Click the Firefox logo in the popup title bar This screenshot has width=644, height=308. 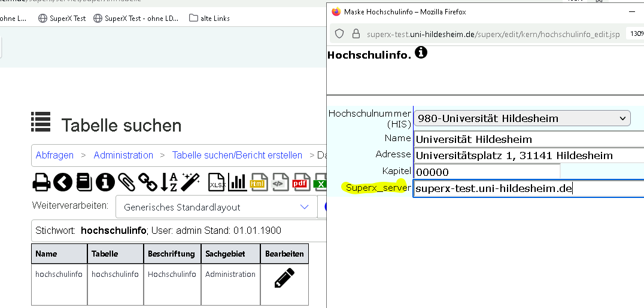(336, 12)
